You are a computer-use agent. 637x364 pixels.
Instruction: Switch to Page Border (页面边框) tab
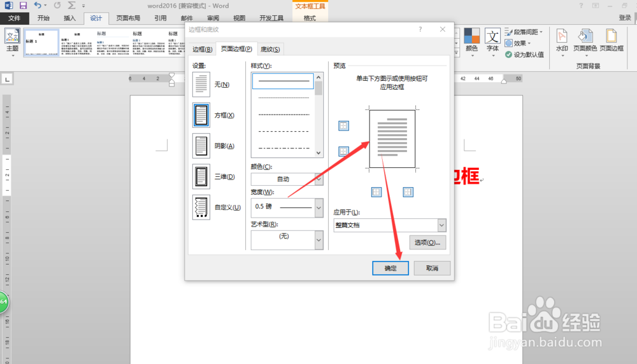pos(236,49)
